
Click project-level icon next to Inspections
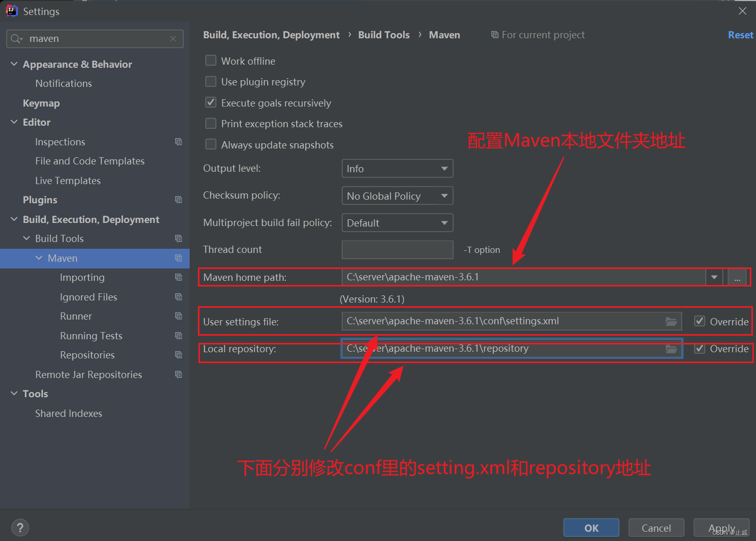click(179, 142)
